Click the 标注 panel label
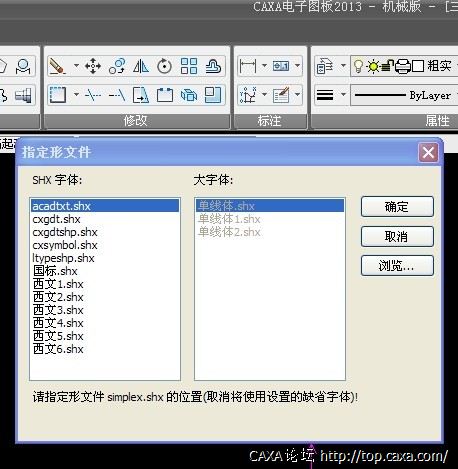The height and width of the screenshot is (469, 458). click(x=269, y=121)
